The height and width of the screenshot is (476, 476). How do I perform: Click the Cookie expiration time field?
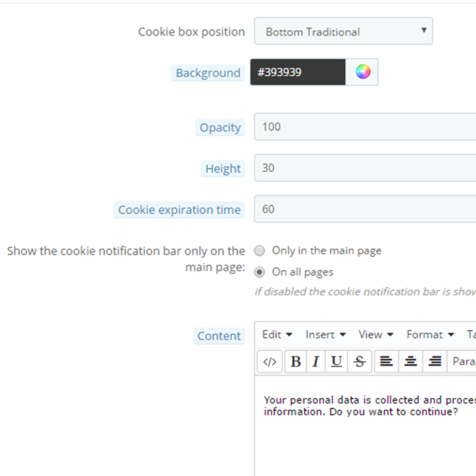[365, 209]
